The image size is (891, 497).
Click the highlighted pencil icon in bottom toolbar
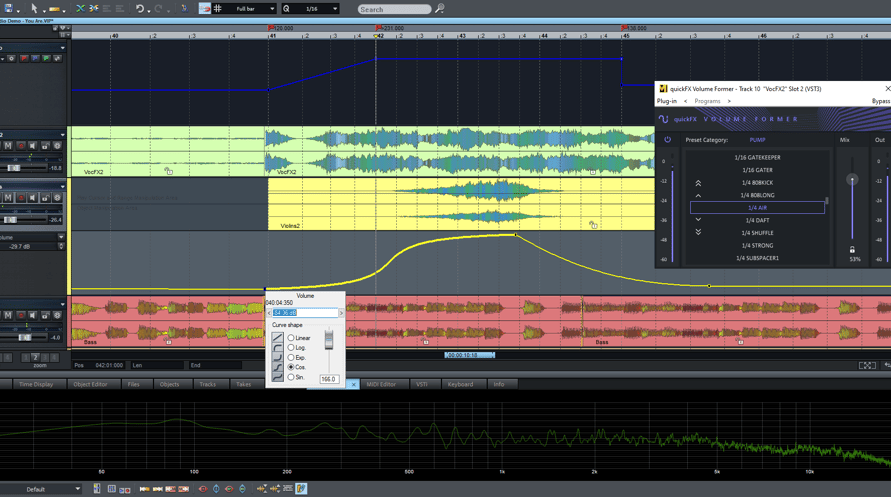click(x=301, y=488)
